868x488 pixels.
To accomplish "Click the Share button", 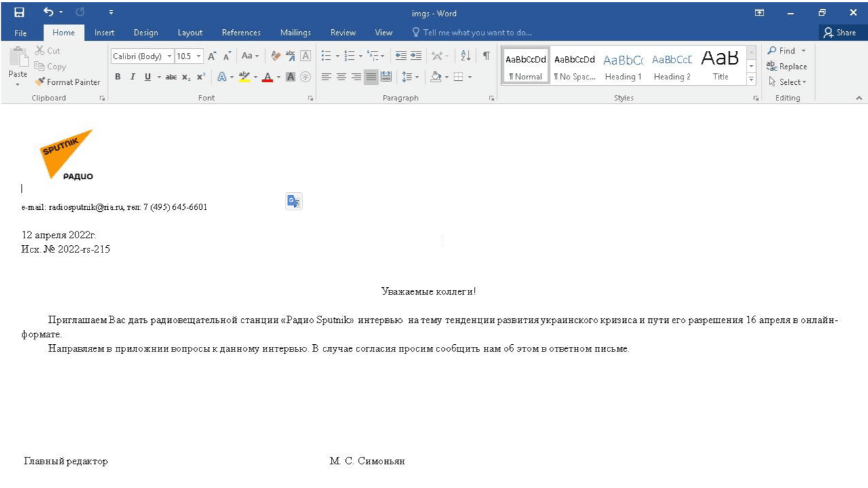I will (840, 33).
